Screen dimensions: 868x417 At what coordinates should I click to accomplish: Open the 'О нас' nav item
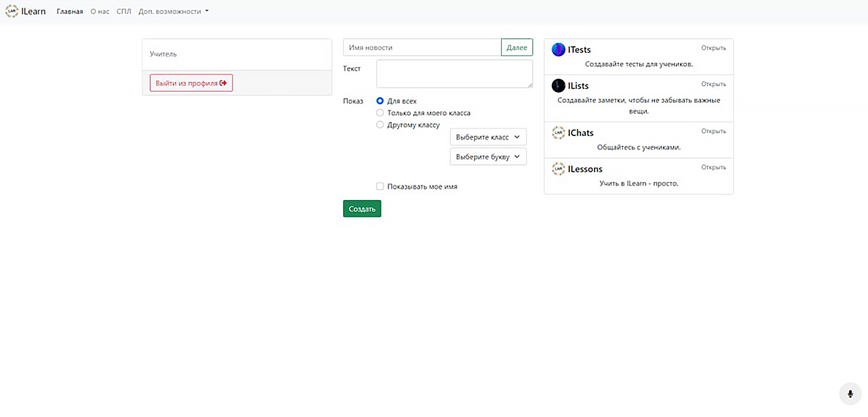(x=100, y=11)
